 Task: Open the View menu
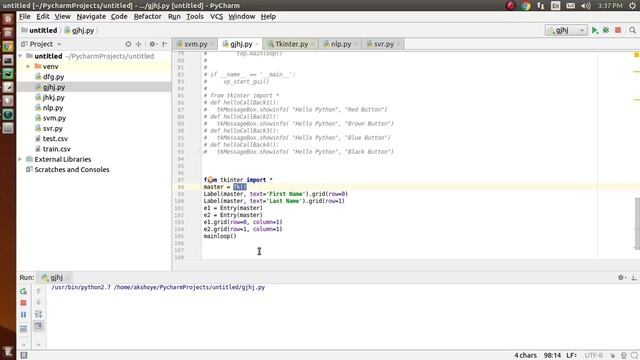[x=62, y=17]
